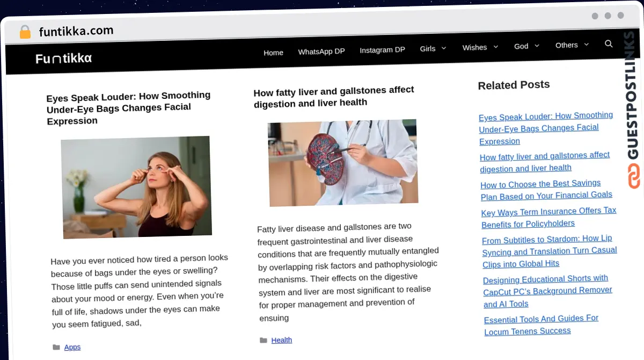
Task: Open the search icon in navigation bar
Action: pyautogui.click(x=609, y=44)
